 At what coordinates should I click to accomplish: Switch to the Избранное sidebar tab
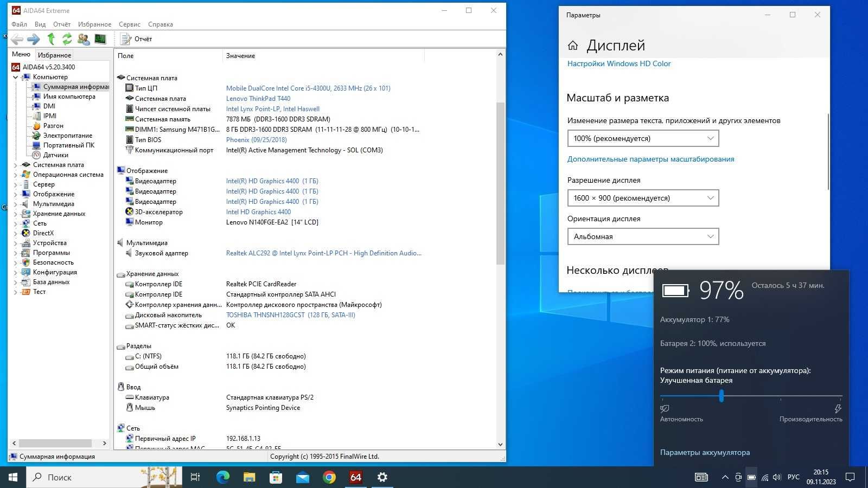point(54,55)
